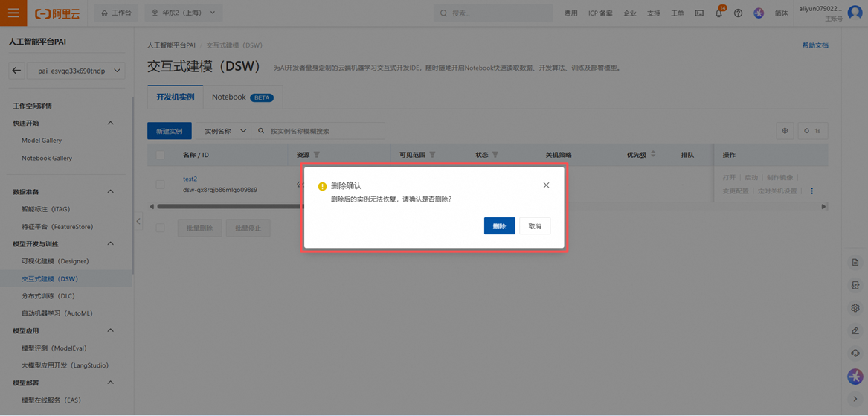Close the 删除确认 dialog
Screen dimensions: 868x416
pos(547,185)
